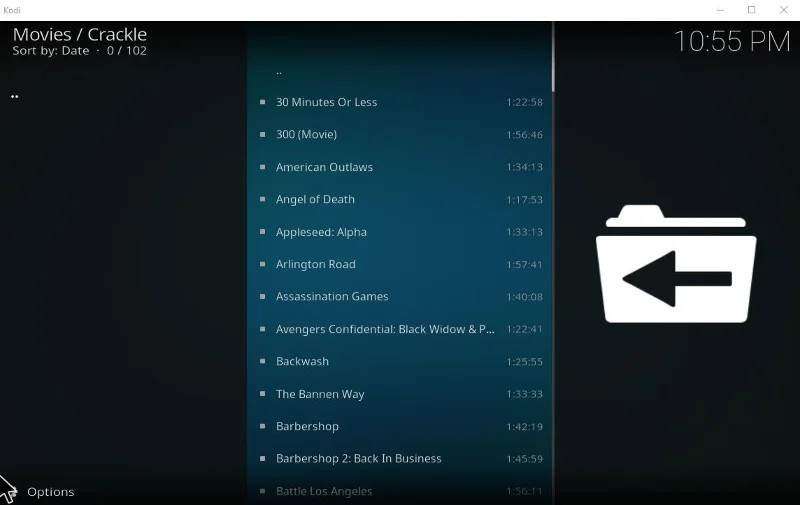Click the list scrollbar handle

(553, 57)
